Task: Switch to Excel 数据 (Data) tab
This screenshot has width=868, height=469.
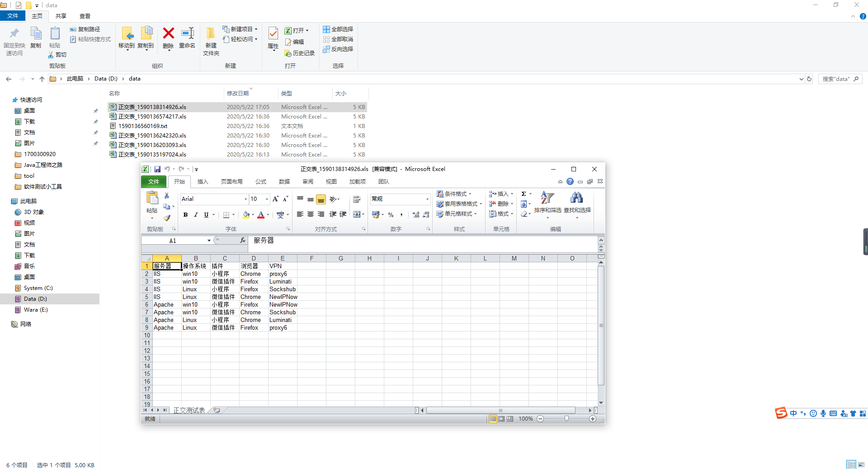Action: (284, 182)
